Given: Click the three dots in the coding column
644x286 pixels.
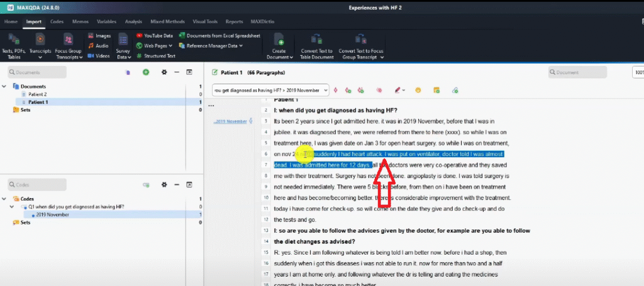Looking at the screenshot, I should click(x=211, y=106).
